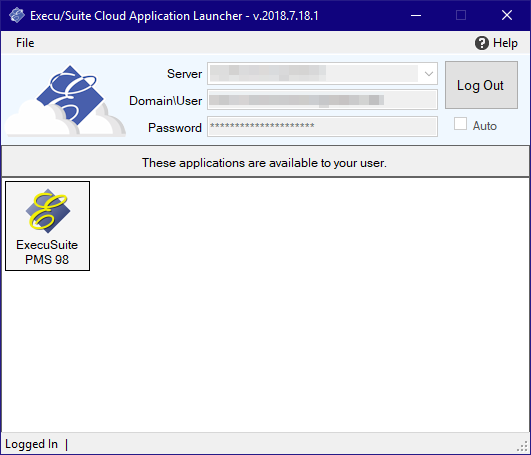The height and width of the screenshot is (455, 531).
Task: Click the Execu/Suite cloud logo
Action: (x=65, y=101)
